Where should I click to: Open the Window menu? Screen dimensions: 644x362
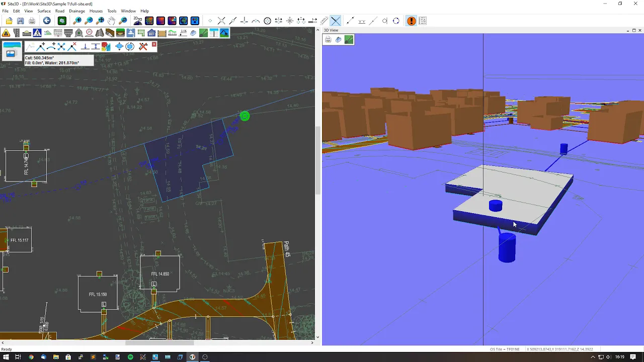[128, 11]
